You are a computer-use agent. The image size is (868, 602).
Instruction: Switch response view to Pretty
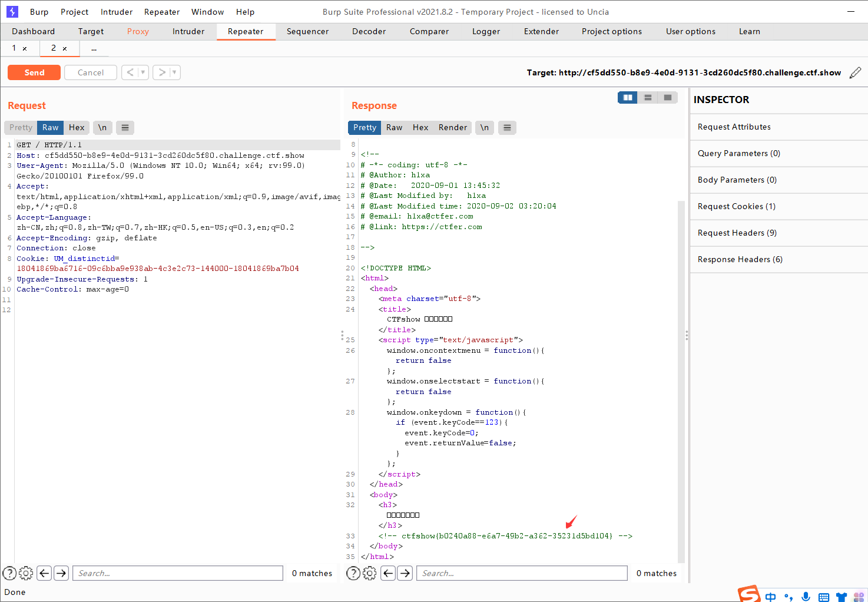(x=365, y=127)
